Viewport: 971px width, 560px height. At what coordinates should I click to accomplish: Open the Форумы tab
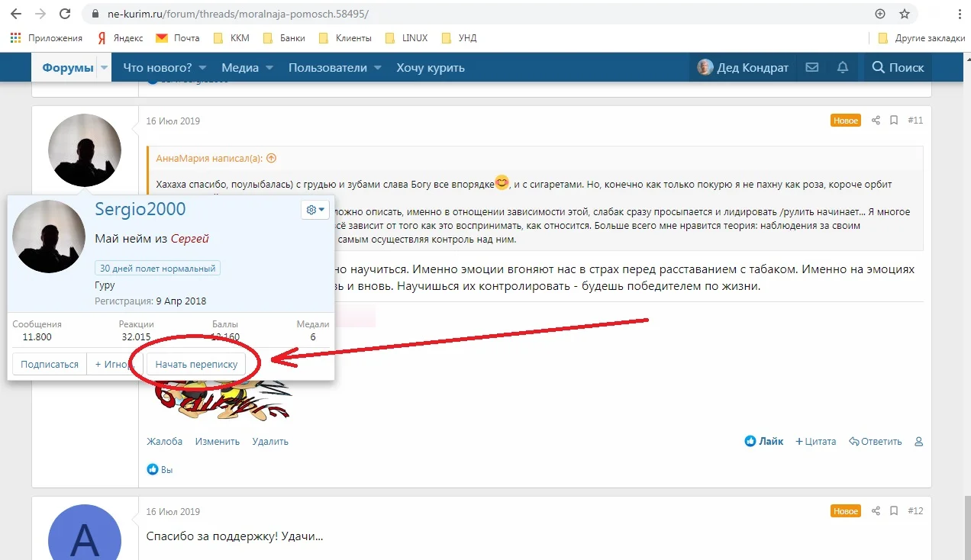coord(67,68)
